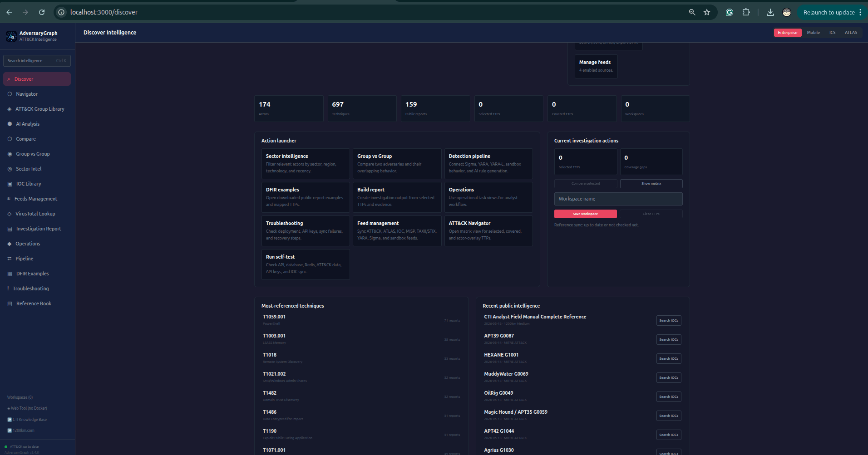The width and height of the screenshot is (868, 455).
Task: Click the AdversaryGraph logo icon
Action: [11, 36]
